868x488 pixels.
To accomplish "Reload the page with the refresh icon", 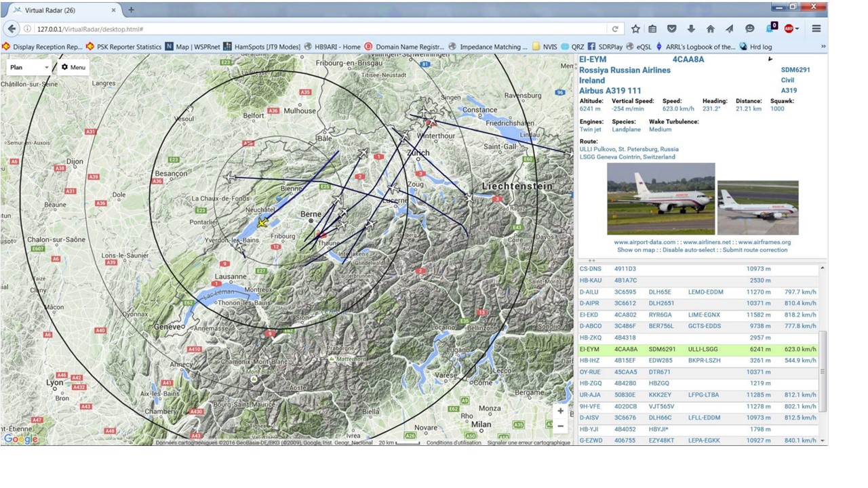I will (615, 29).
